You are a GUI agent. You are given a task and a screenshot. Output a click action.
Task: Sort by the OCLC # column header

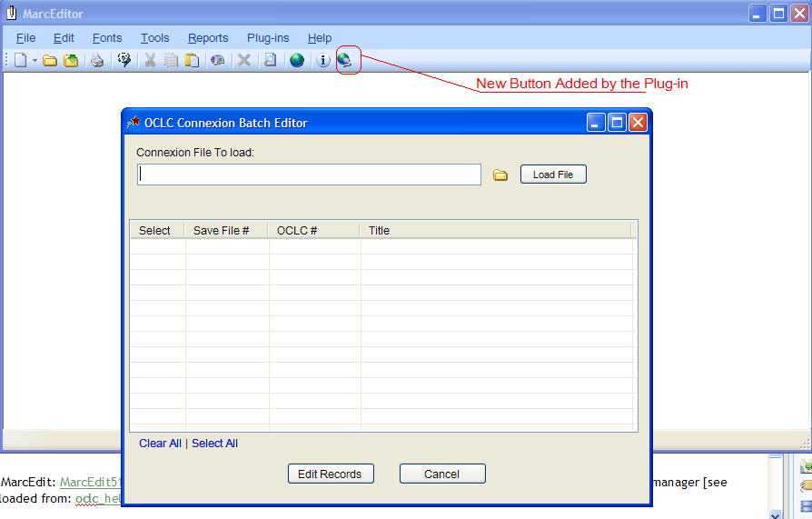[314, 230]
